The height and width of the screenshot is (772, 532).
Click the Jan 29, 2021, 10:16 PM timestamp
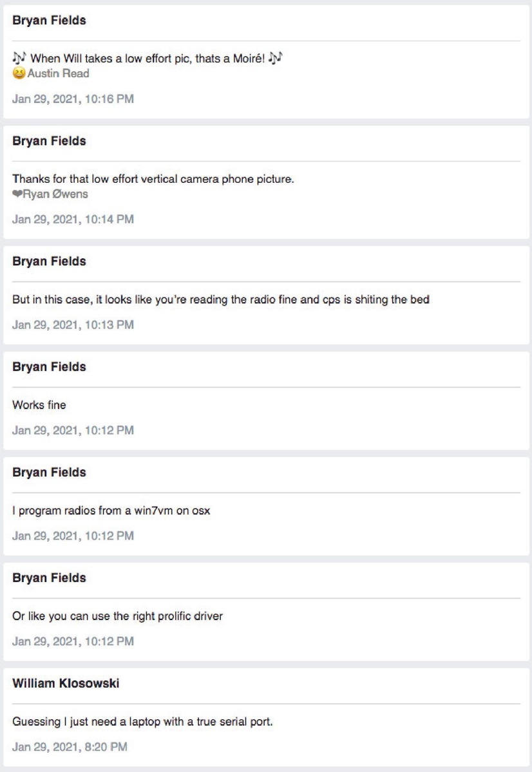click(73, 99)
